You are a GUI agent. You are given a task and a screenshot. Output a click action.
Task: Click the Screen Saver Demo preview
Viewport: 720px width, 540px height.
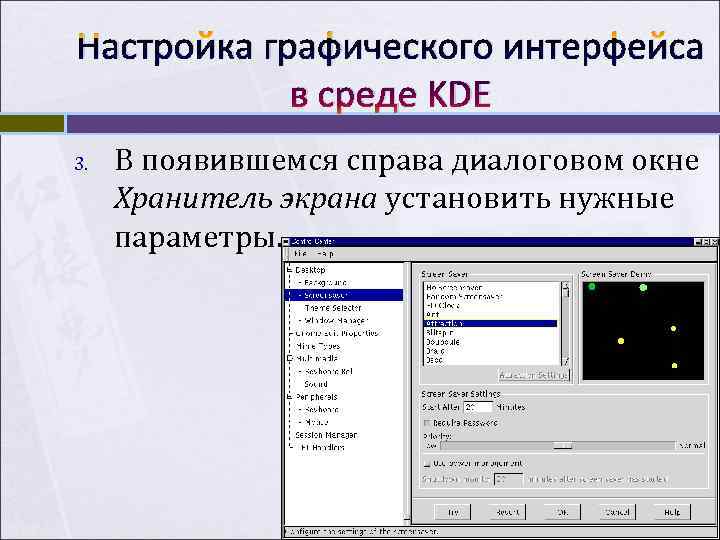click(x=643, y=331)
